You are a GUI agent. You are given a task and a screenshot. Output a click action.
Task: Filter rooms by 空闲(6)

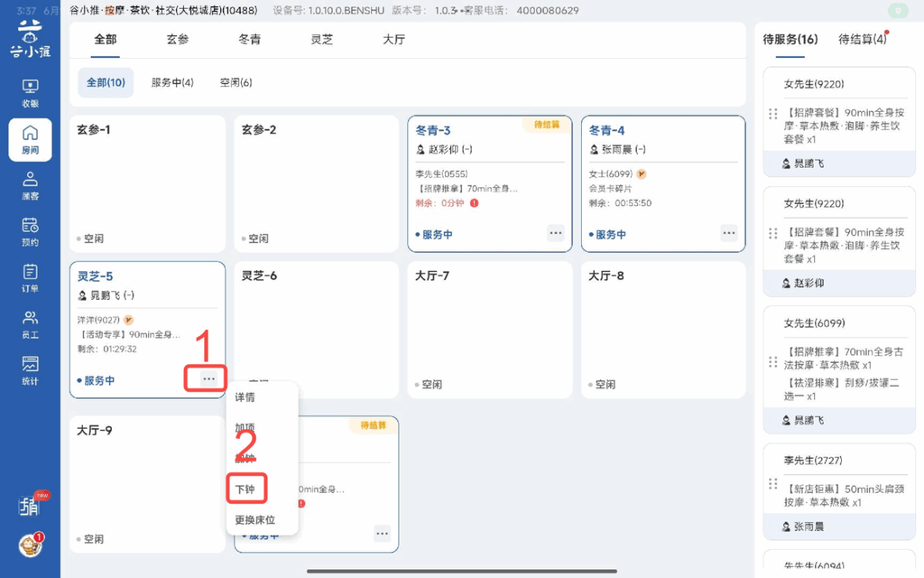(x=236, y=82)
